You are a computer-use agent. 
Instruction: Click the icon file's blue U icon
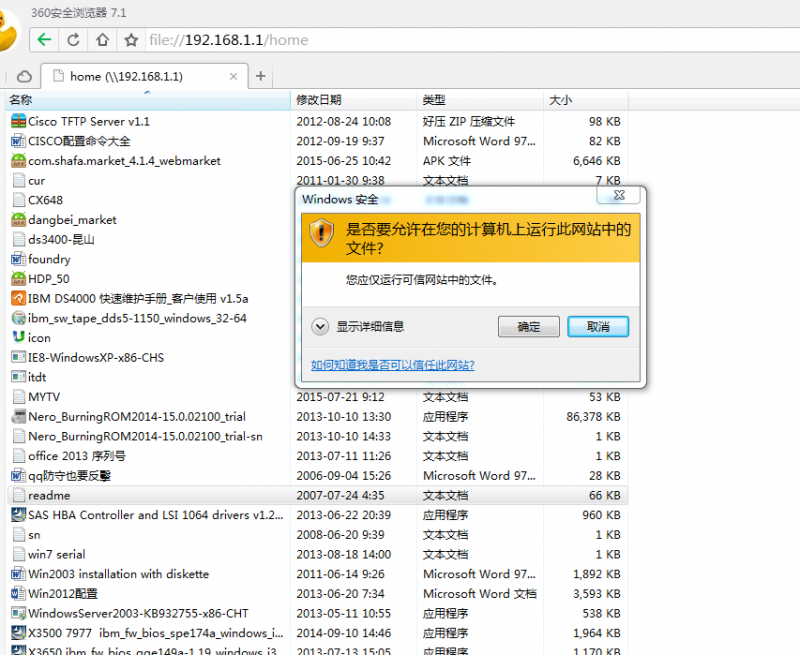coord(18,337)
